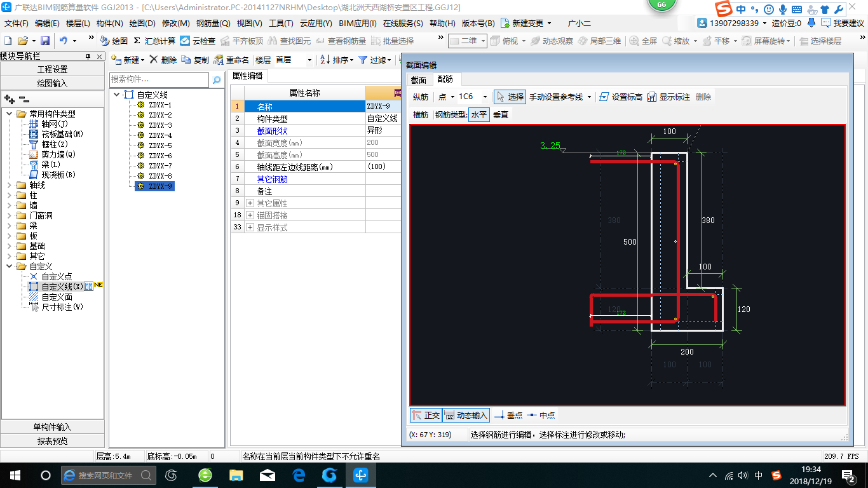The height and width of the screenshot is (488, 868).
Task: Click the 截面形状 property row
Action: click(316, 130)
